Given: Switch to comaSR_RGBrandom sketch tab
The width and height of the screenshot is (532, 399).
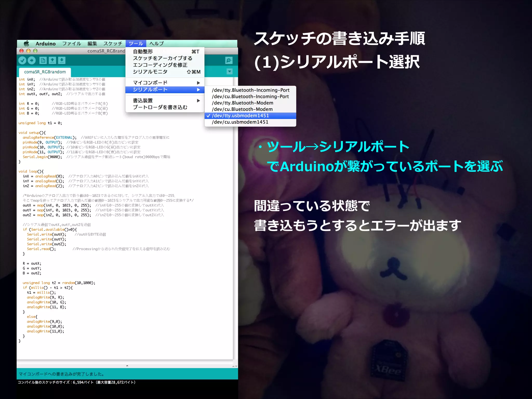Looking at the screenshot, I should pyautogui.click(x=45, y=72).
